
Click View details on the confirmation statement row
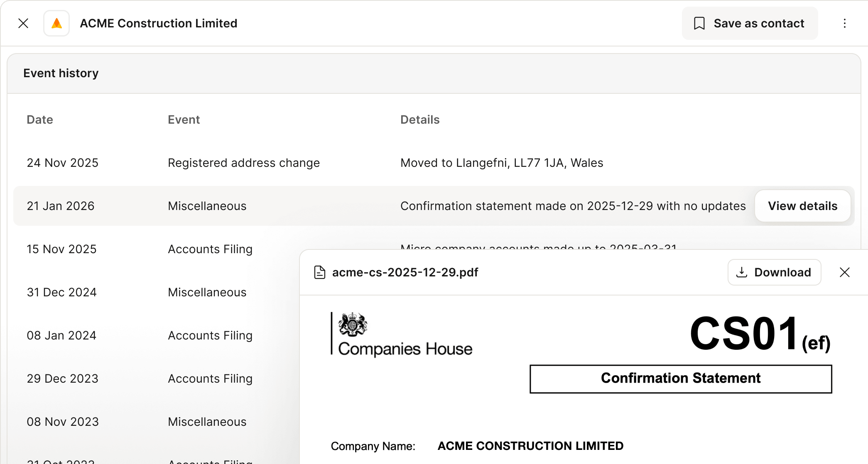tap(802, 206)
